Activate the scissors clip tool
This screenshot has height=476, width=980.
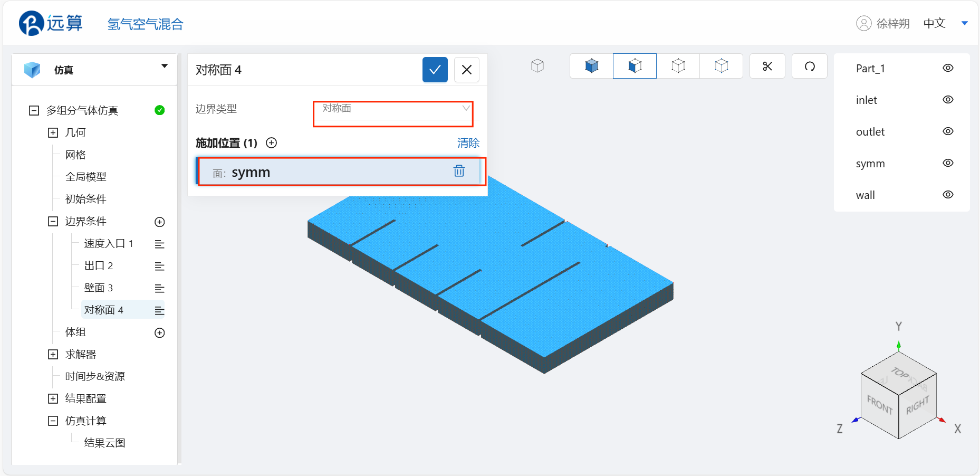pyautogui.click(x=767, y=66)
